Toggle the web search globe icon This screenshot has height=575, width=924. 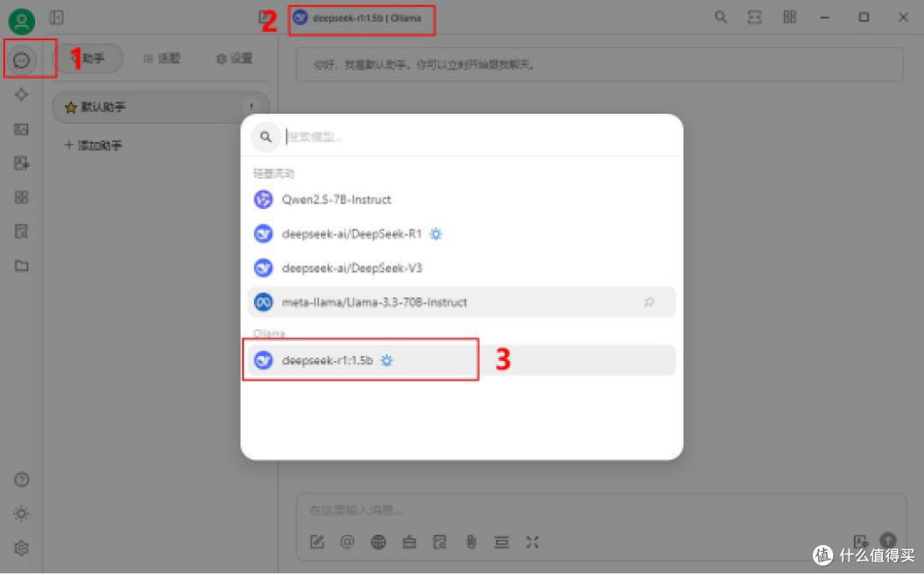pos(378,542)
